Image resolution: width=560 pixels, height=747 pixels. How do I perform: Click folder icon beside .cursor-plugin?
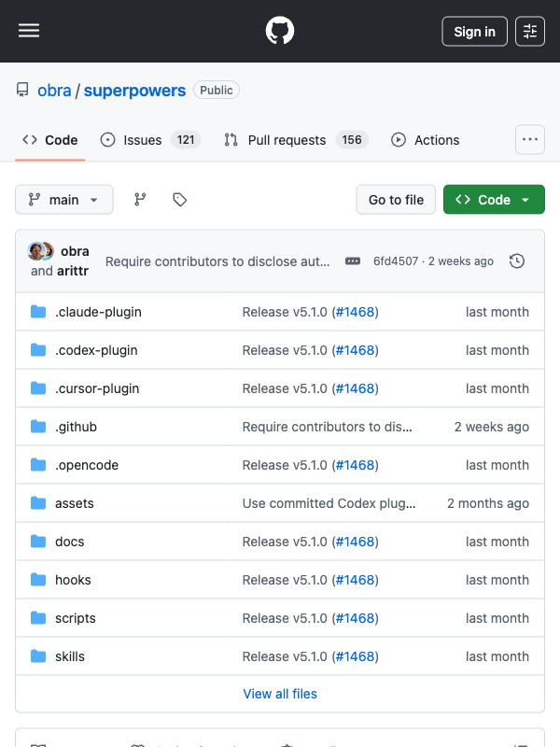click(38, 388)
